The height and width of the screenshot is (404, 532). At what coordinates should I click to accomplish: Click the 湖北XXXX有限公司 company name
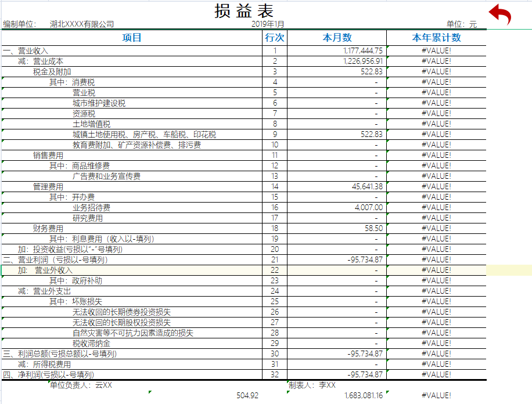pyautogui.click(x=82, y=24)
